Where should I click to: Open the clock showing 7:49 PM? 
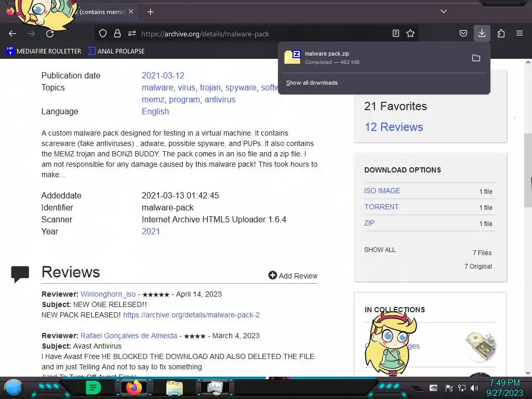(504, 383)
